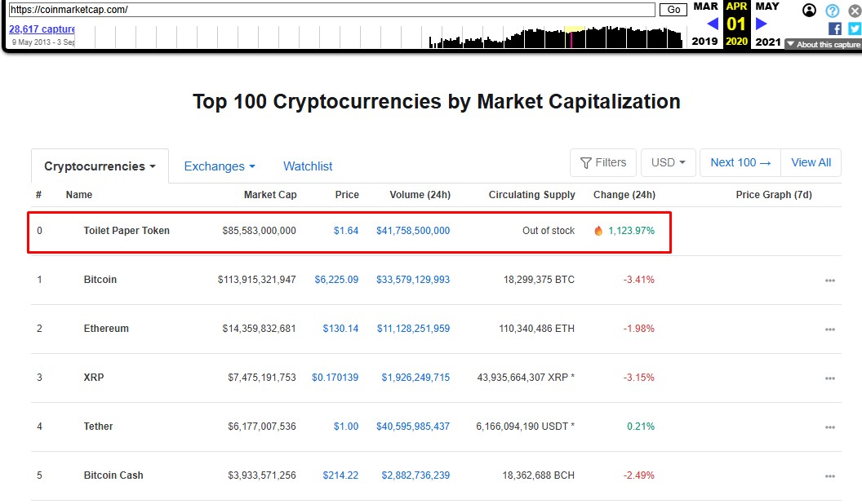862x504 pixels.
Task: Select the MAR month in Wayback calendar
Action: (705, 6)
